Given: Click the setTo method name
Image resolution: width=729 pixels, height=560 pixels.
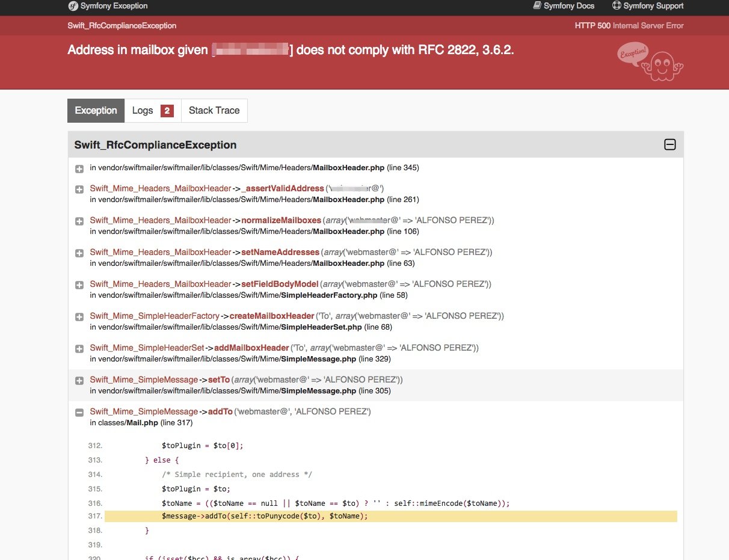Looking at the screenshot, I should (x=219, y=380).
